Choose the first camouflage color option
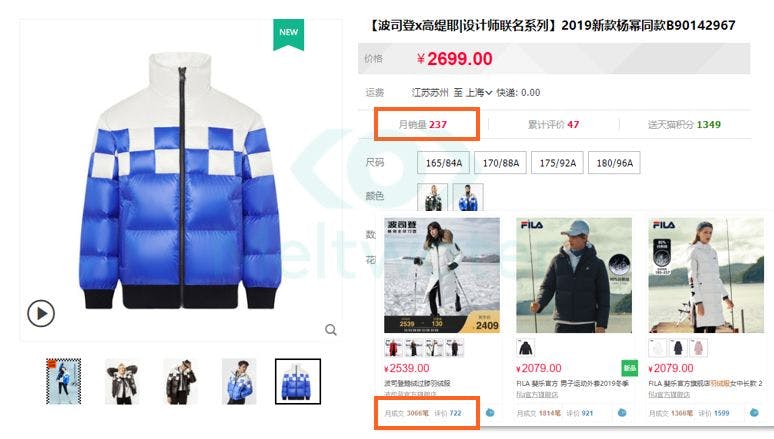 432,197
